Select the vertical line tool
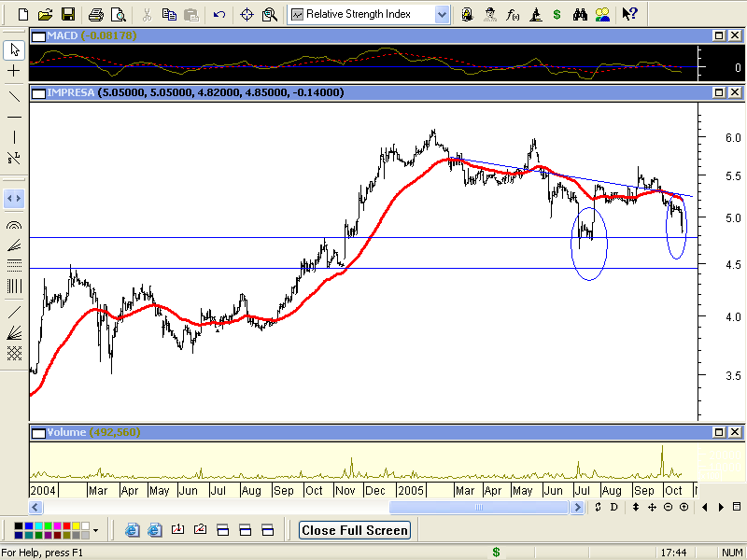This screenshot has height=560, width=747. tap(14, 137)
